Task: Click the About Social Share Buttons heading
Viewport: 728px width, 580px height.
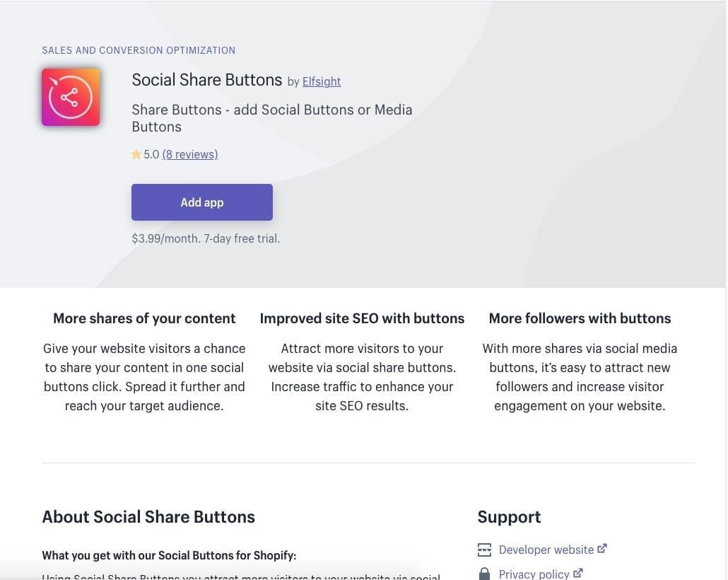Action: 148,516
